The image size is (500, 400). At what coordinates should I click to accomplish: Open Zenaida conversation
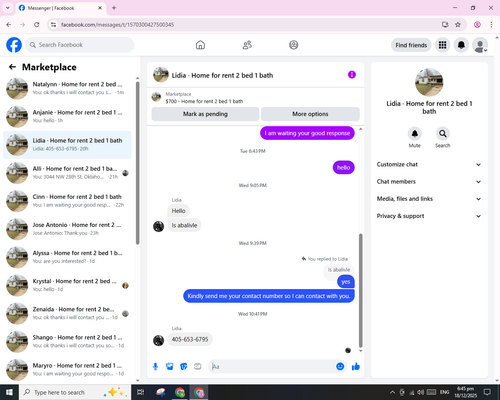[x=67, y=314]
